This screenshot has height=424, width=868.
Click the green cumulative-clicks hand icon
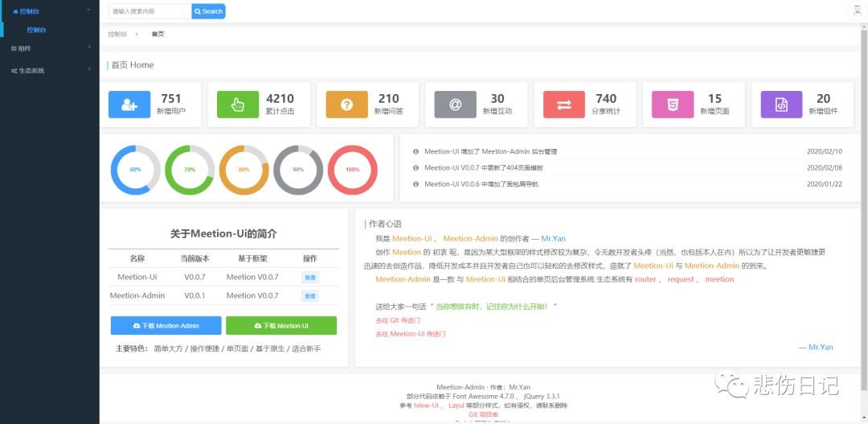click(x=237, y=105)
